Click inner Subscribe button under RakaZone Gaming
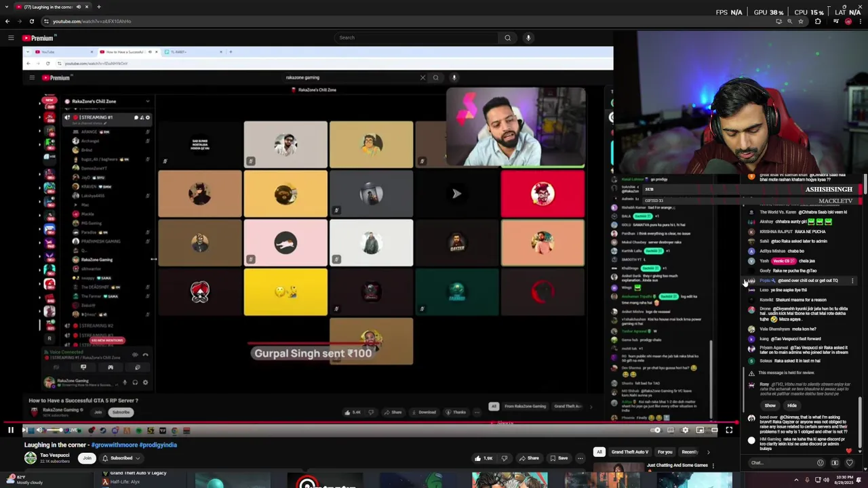Image resolution: width=868 pixels, height=488 pixels. tap(121, 412)
